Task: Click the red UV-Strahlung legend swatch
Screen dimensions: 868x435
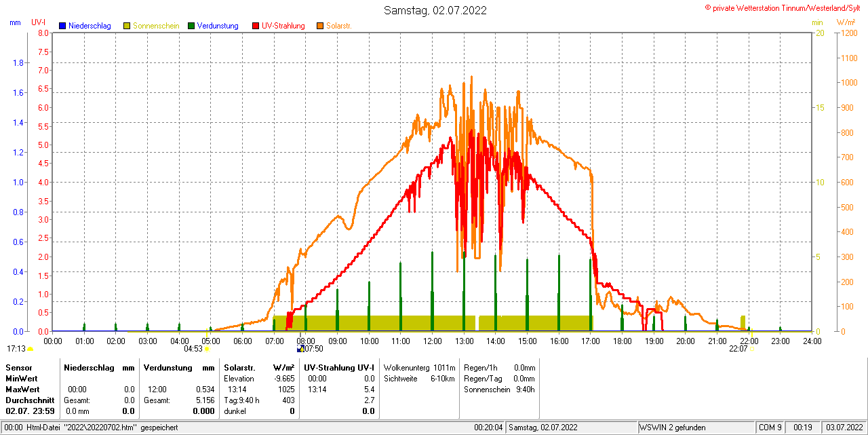Action: (x=256, y=26)
